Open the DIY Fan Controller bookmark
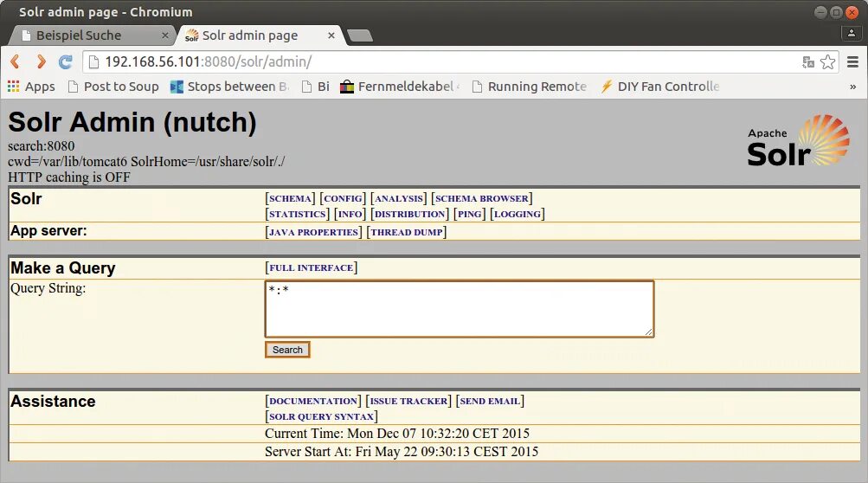Image resolution: width=868 pixels, height=483 pixels. 659,87
